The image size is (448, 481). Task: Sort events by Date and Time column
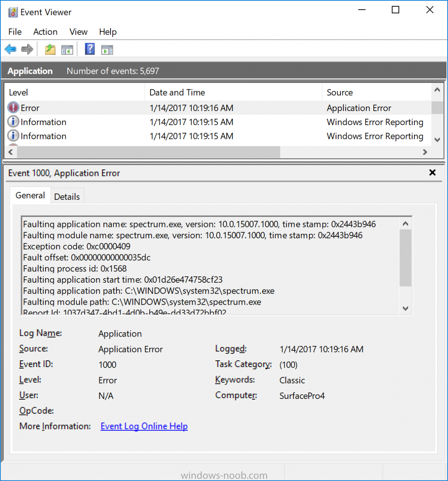pos(233,92)
